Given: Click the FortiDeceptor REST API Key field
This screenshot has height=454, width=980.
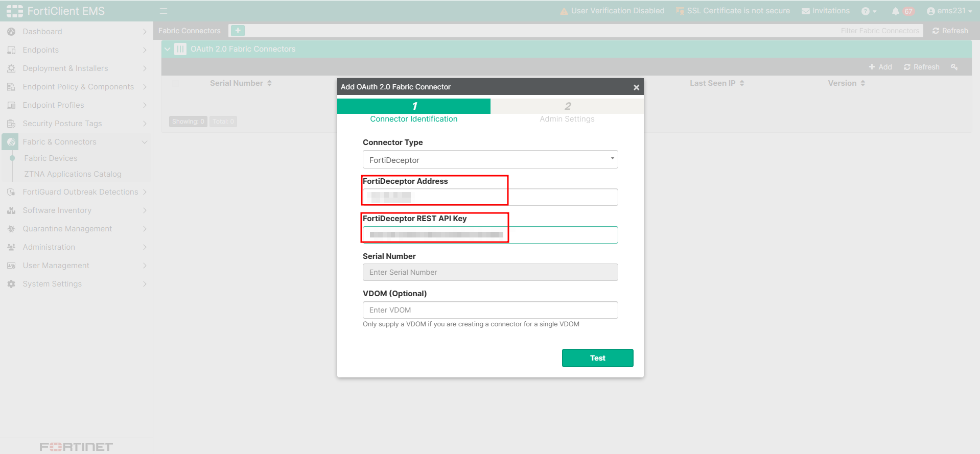Looking at the screenshot, I should [x=490, y=235].
